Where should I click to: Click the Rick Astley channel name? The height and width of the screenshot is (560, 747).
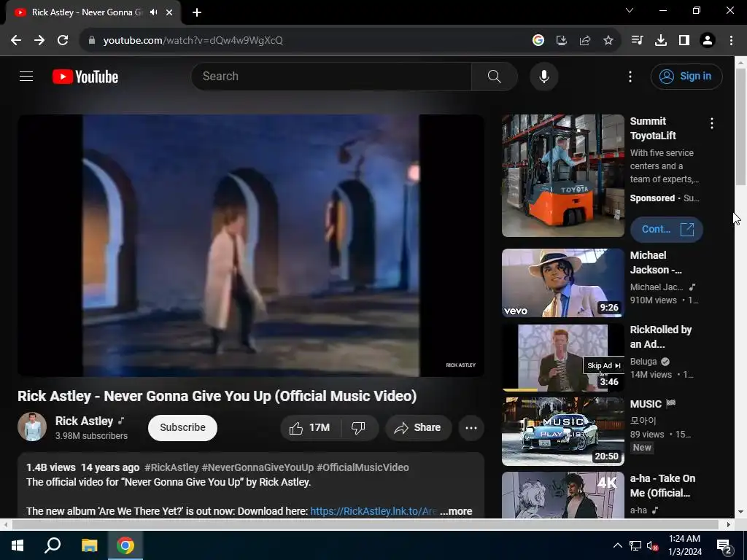pyautogui.click(x=85, y=421)
